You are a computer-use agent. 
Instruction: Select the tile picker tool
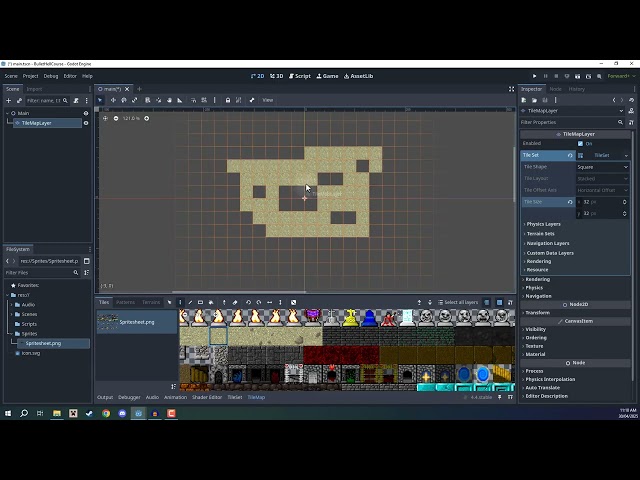(224, 302)
